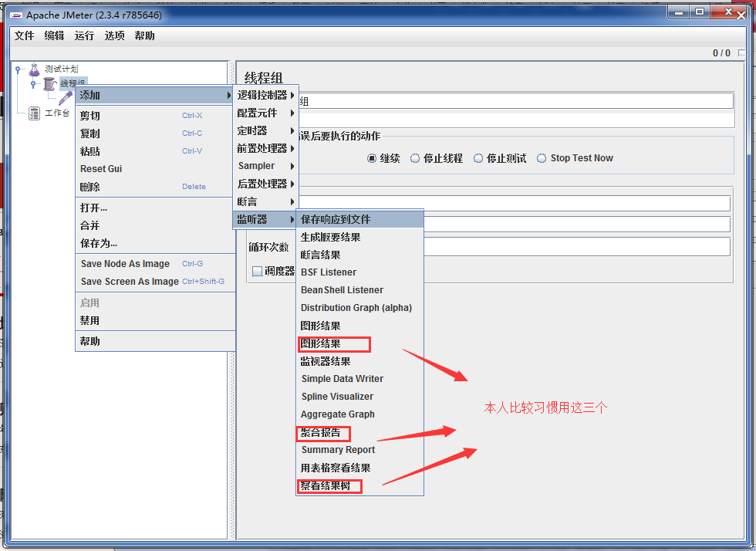
Task: Select 聚合报告 listener
Action: [359, 433]
